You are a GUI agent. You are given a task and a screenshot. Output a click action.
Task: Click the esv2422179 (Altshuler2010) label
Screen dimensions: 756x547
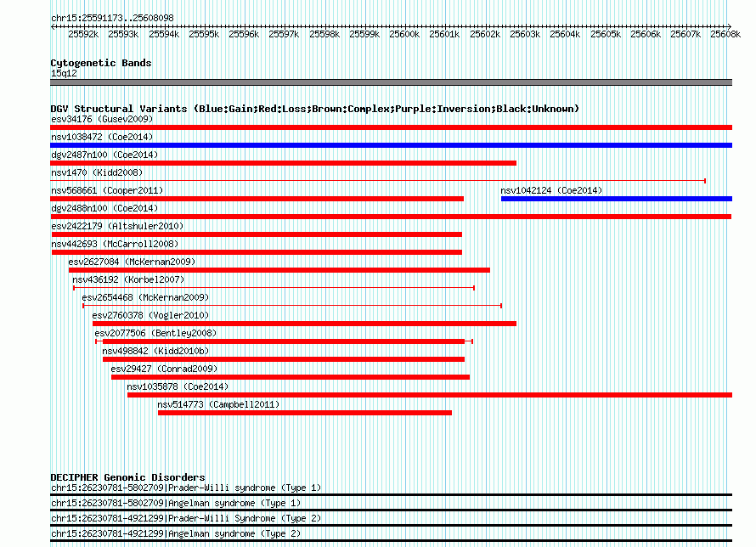(x=117, y=226)
